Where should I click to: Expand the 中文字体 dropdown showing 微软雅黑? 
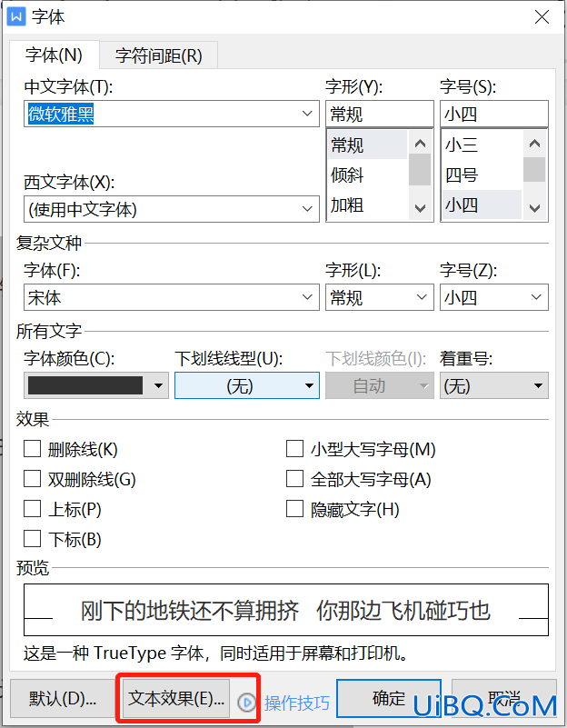(x=307, y=114)
